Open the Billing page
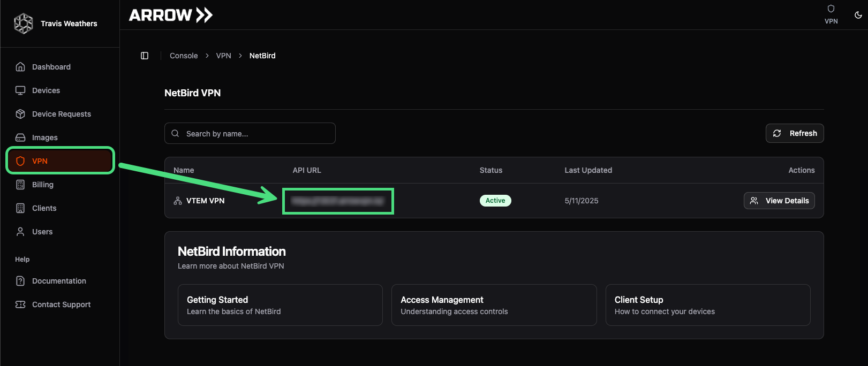The image size is (868, 366). [59, 185]
